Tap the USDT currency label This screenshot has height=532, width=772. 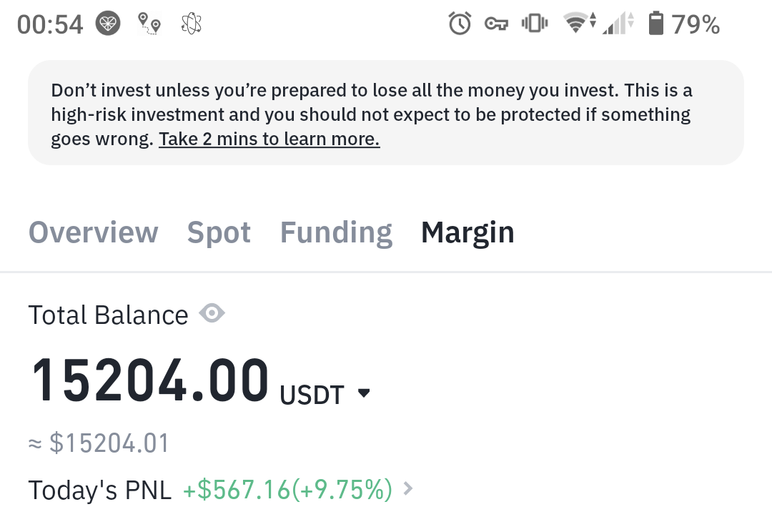(x=312, y=395)
